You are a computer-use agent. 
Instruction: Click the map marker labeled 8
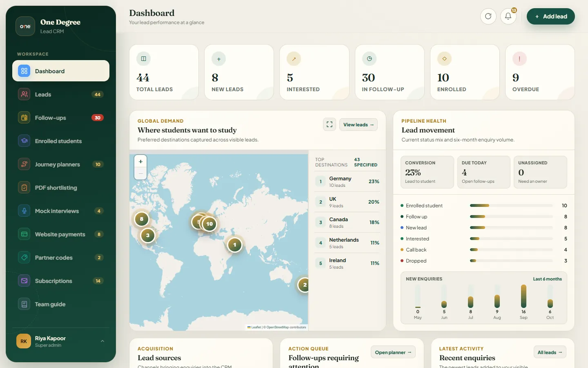click(x=142, y=219)
